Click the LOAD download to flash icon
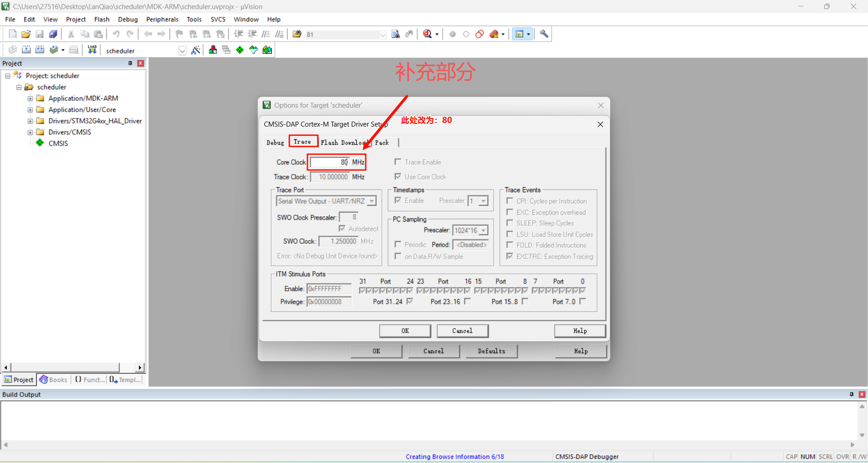 point(92,50)
